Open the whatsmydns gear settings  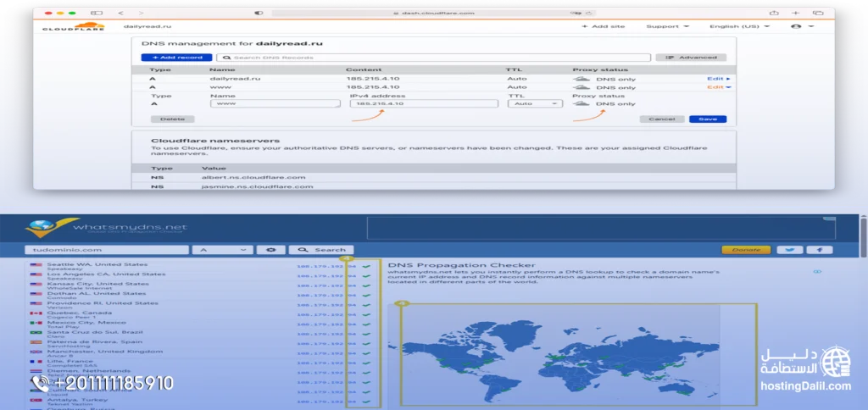point(271,250)
